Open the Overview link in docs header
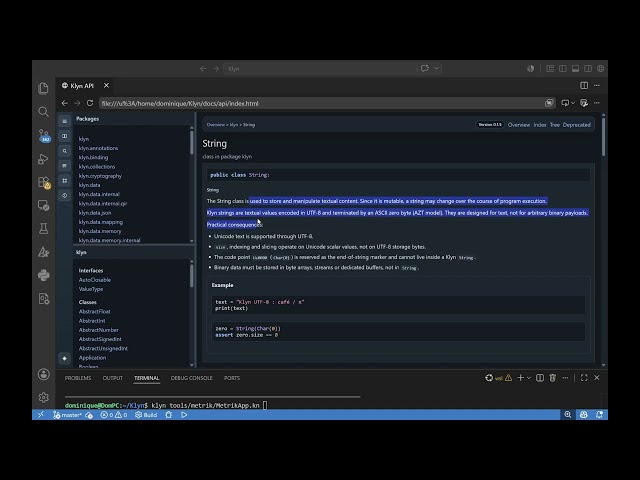 pyautogui.click(x=519, y=125)
